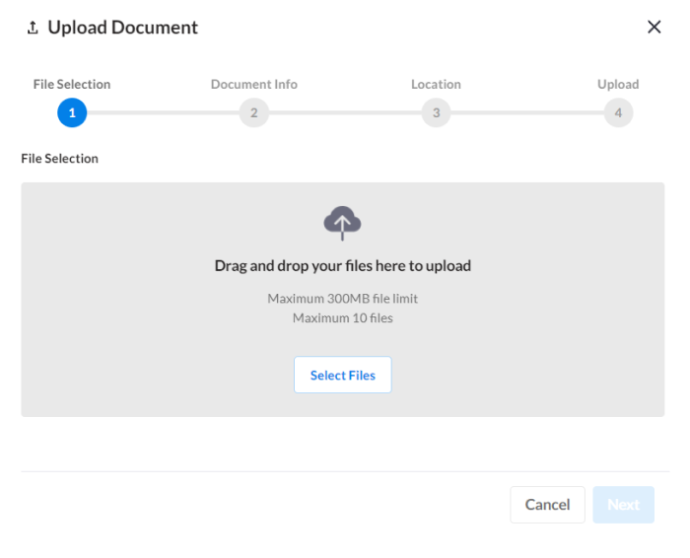
Task: Click the Upload Document title
Action: click(123, 27)
